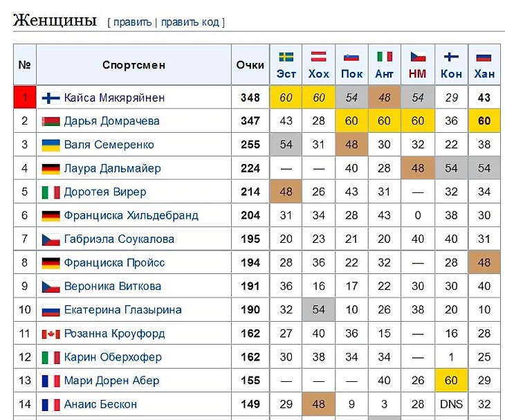The image size is (505, 420).
Task: Click the Ukrainian flag beside Валя Семеренко
Action: pyautogui.click(x=51, y=145)
